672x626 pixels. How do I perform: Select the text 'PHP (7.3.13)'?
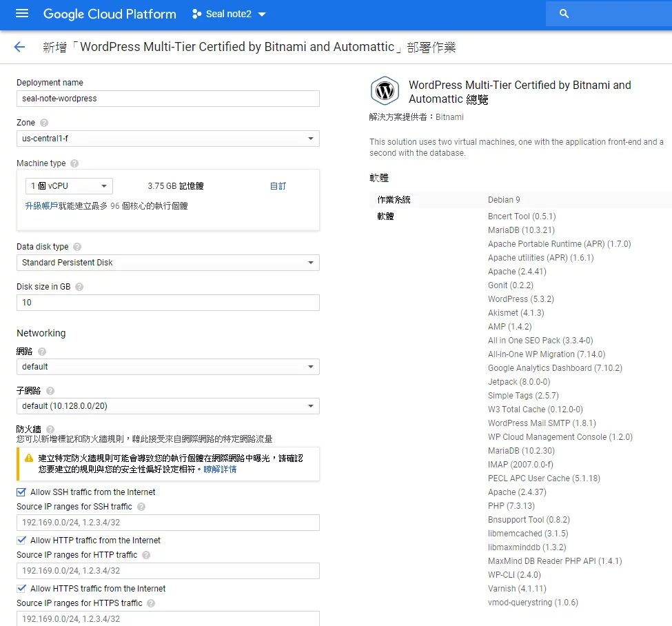[x=511, y=506]
